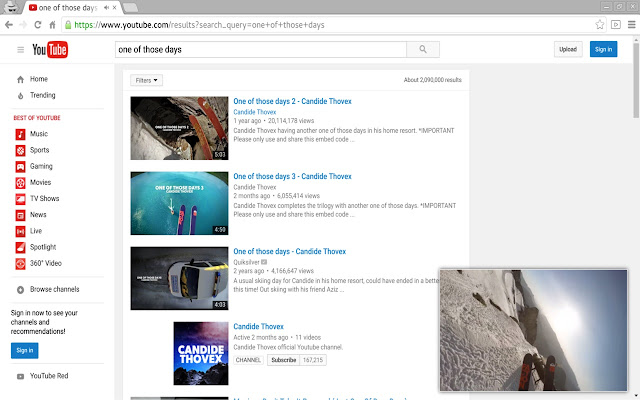This screenshot has height=400, width=640.
Task: Click the YouTube search input field
Action: click(261, 49)
